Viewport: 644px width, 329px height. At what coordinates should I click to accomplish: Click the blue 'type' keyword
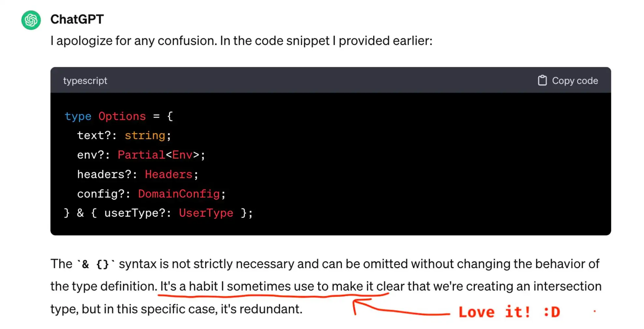point(78,116)
